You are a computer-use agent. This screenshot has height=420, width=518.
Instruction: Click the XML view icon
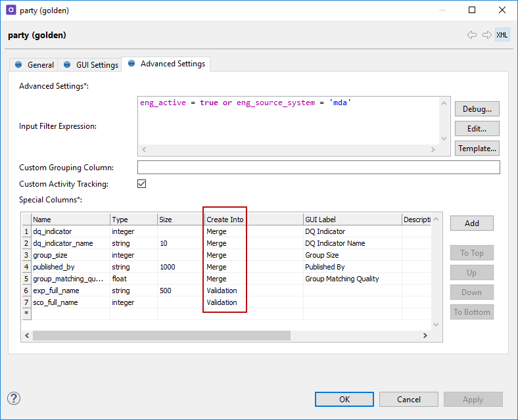[502, 35]
